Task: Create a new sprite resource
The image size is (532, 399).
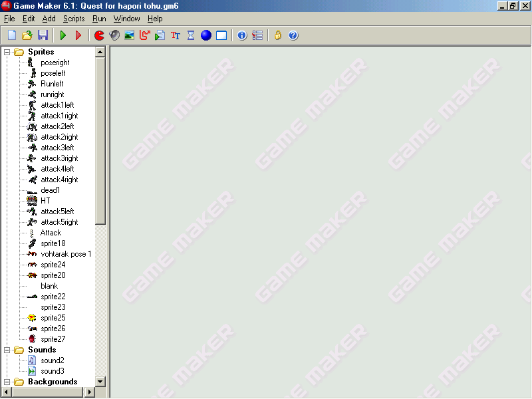Action: coord(98,35)
